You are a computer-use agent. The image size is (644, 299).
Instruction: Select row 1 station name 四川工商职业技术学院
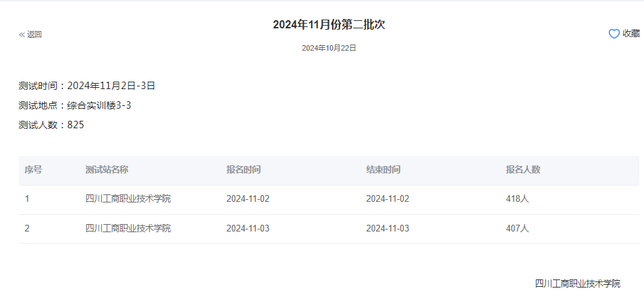(x=128, y=199)
